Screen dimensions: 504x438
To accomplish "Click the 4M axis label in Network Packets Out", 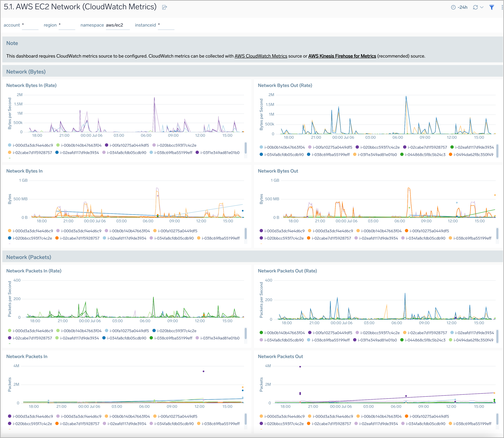I will [268, 366].
